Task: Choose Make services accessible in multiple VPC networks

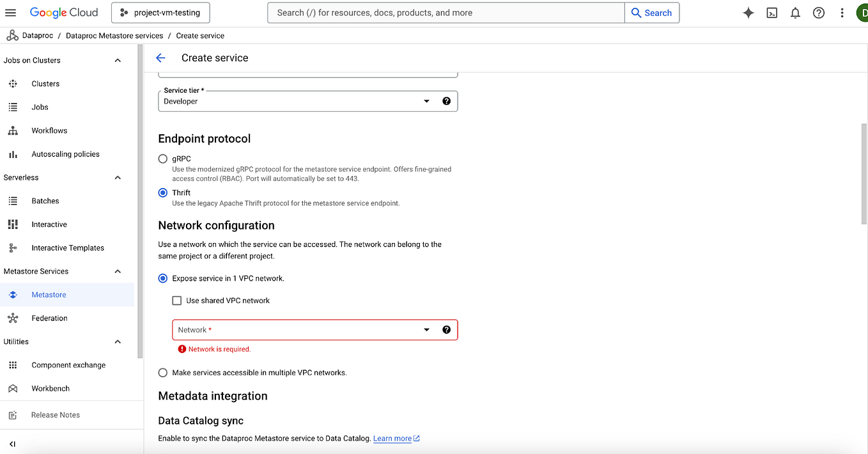Action: pos(163,372)
